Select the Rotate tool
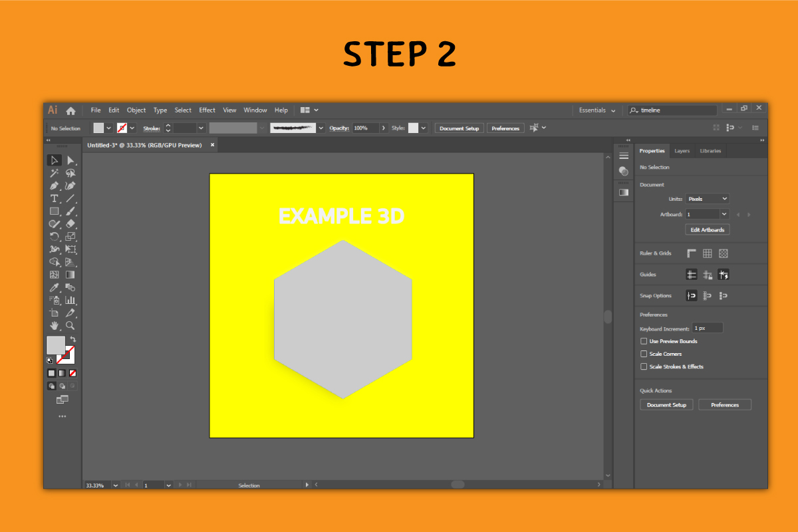 55,236
